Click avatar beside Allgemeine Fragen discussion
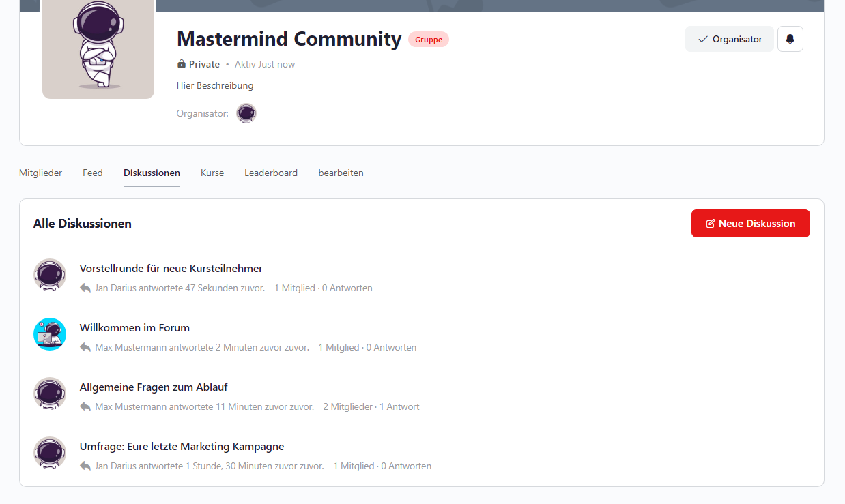 tap(50, 394)
